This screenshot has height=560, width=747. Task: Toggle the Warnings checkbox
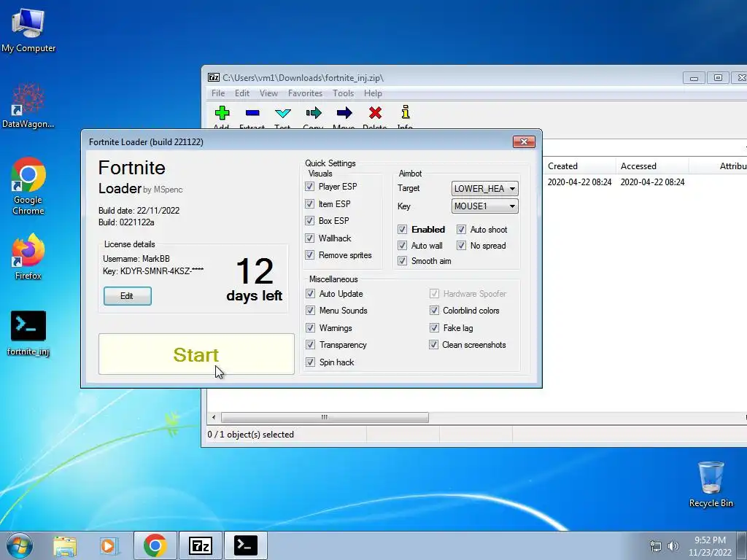coord(310,327)
